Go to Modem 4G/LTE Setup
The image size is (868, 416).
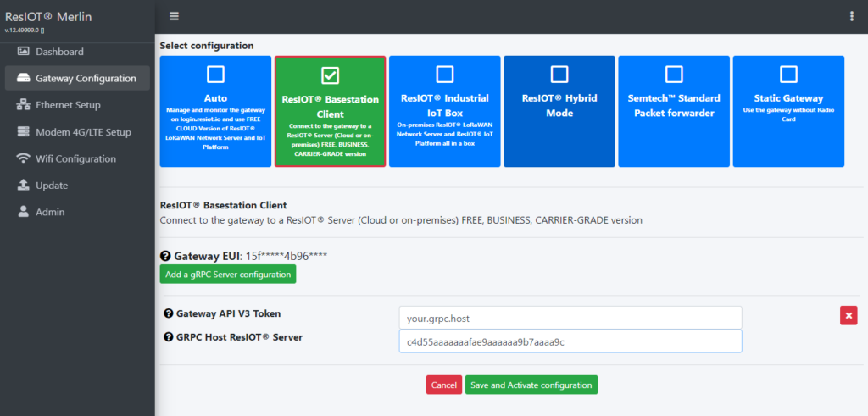click(x=82, y=132)
